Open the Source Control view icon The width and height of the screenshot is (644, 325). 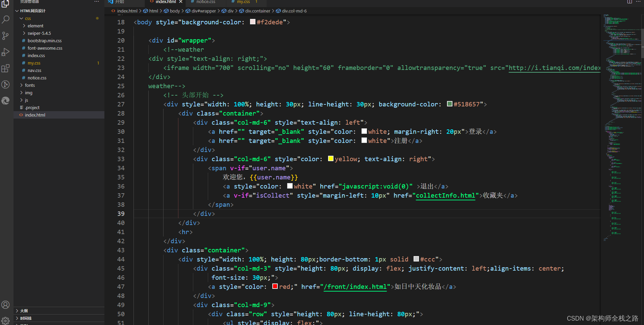[5, 36]
